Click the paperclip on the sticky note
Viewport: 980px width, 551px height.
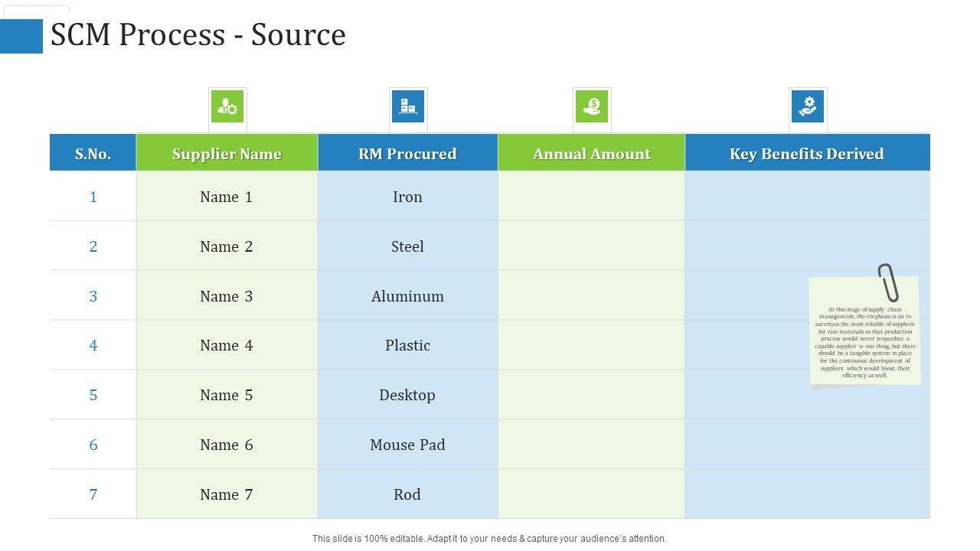[888, 282]
